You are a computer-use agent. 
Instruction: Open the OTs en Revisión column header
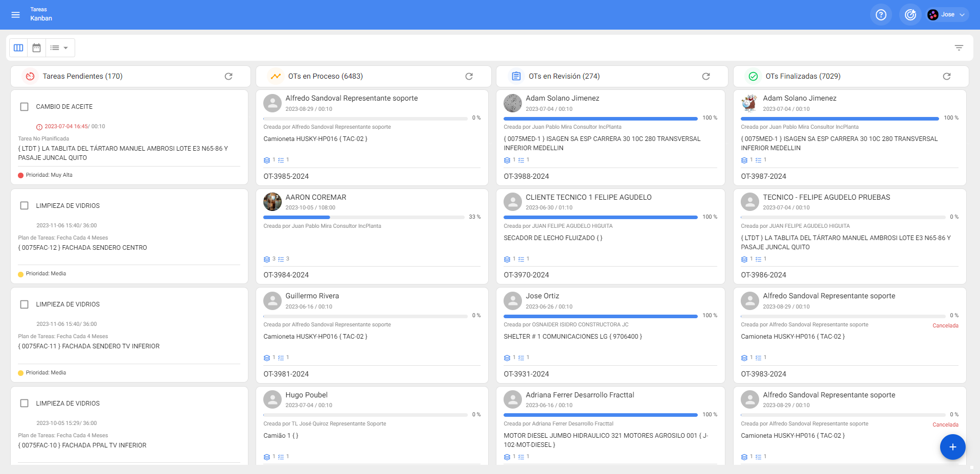(564, 76)
